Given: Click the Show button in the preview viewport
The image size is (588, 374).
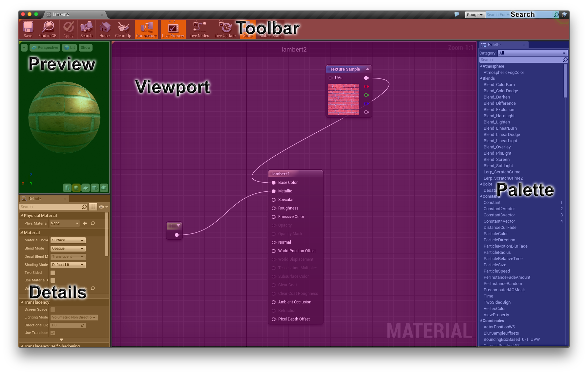Looking at the screenshot, I should tap(85, 47).
